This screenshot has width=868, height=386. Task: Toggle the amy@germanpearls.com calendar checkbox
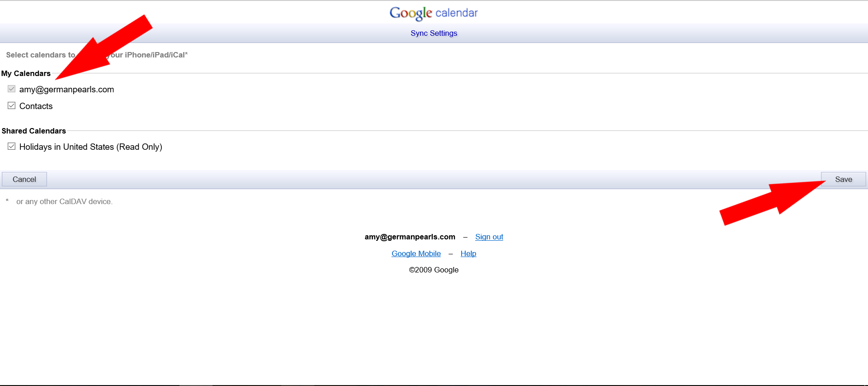[12, 89]
